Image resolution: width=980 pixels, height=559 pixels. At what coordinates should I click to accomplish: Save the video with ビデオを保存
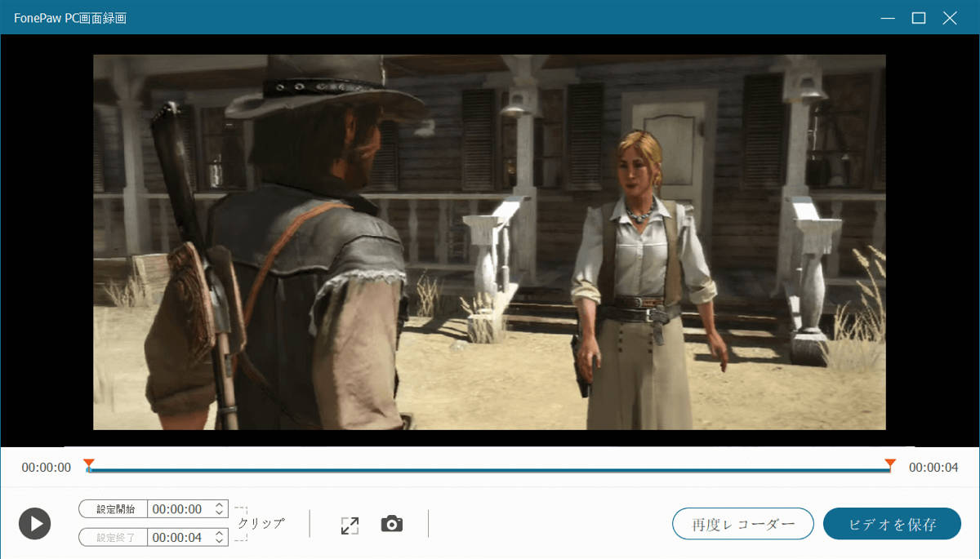click(892, 524)
